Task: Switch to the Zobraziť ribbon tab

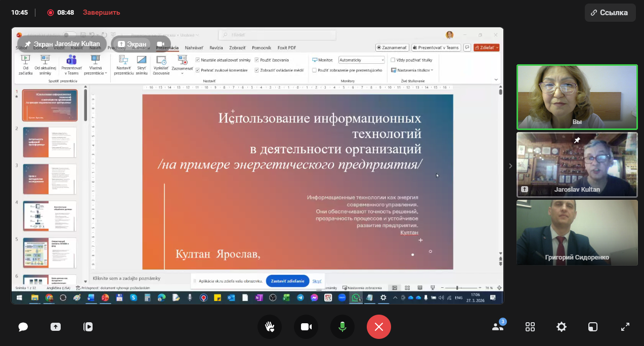Action: pos(237,48)
